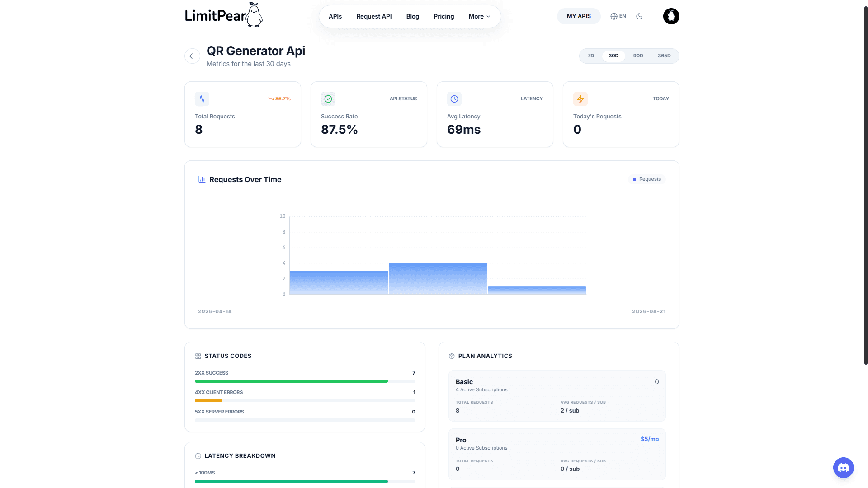Click the 2XX Success progress bar
Screen dimensions: 868x488
point(305,381)
